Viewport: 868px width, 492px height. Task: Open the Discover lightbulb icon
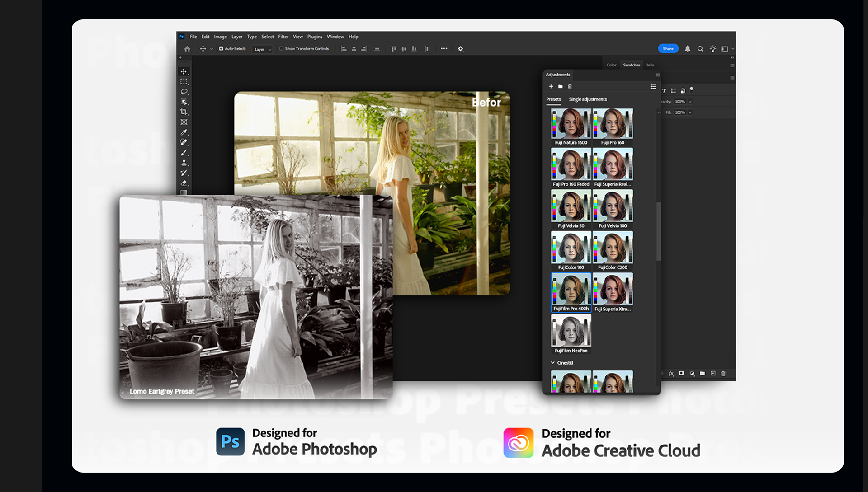713,49
